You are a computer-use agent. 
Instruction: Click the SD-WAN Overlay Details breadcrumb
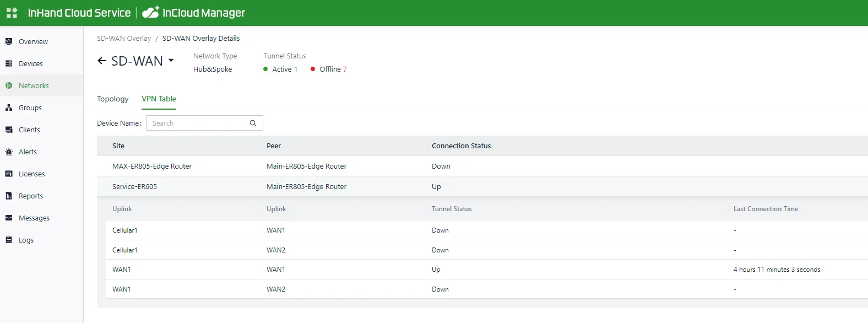pyautogui.click(x=201, y=38)
